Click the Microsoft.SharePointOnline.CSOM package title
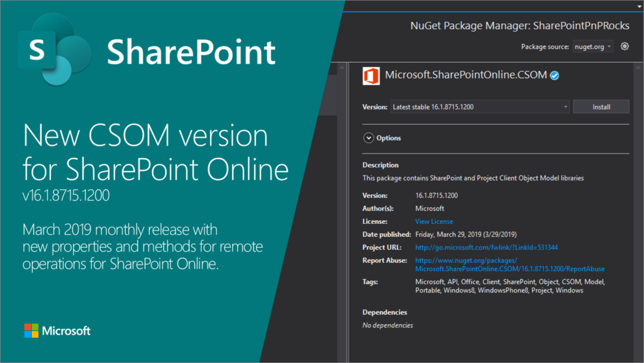Image resolution: width=644 pixels, height=363 pixels. pyautogui.click(x=465, y=76)
